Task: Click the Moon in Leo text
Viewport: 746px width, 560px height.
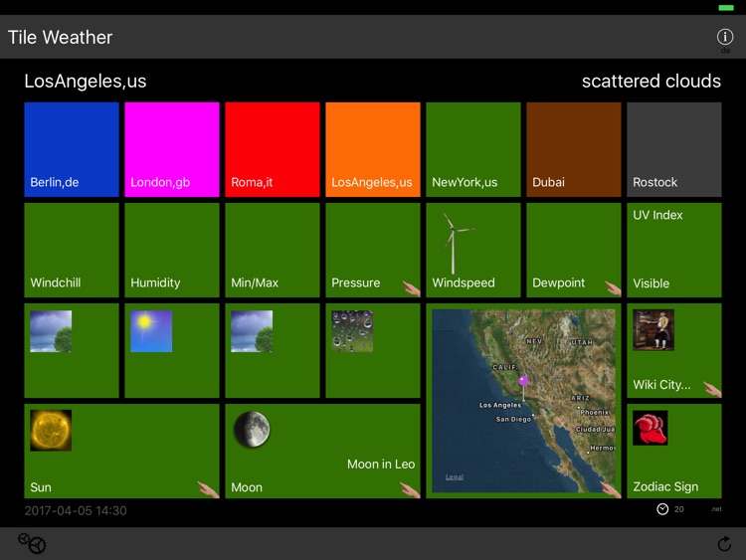Action: [x=381, y=464]
